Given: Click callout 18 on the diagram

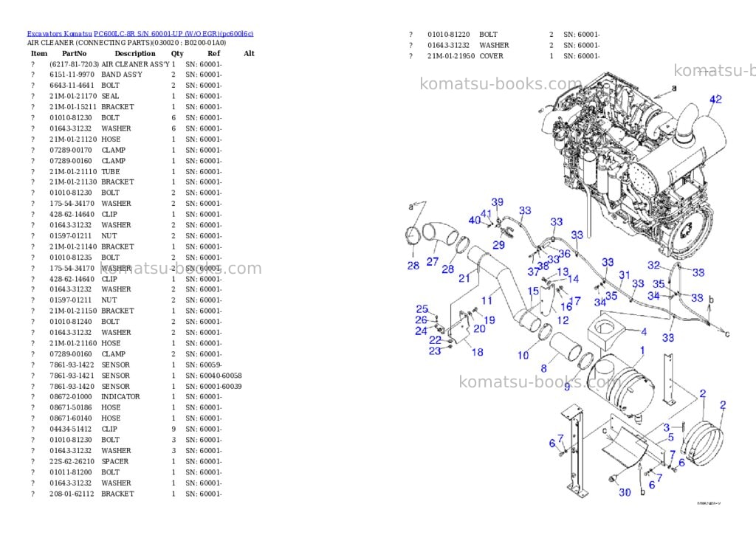Looking at the screenshot, I should 478,352.
